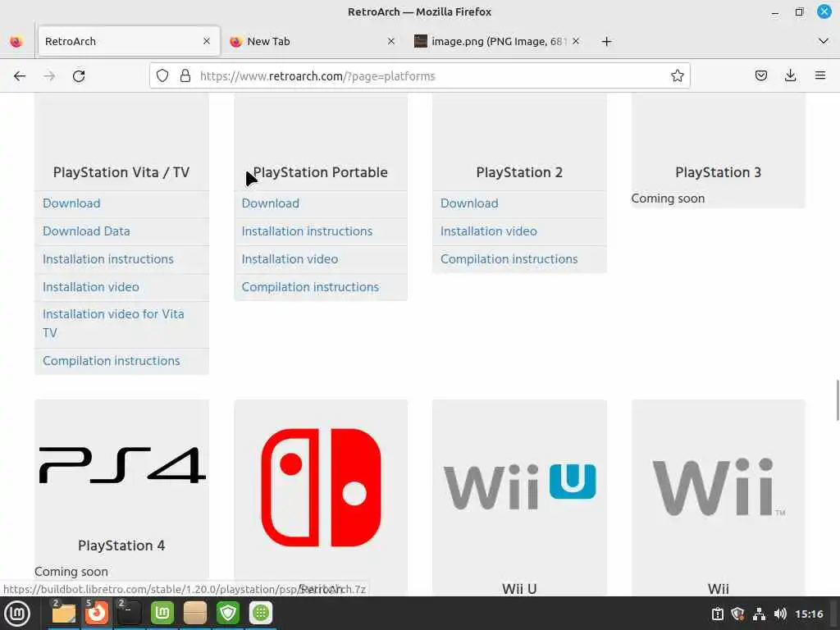This screenshot has height=630, width=840.
Task: Open the clock showing 15:16
Action: pyautogui.click(x=809, y=614)
